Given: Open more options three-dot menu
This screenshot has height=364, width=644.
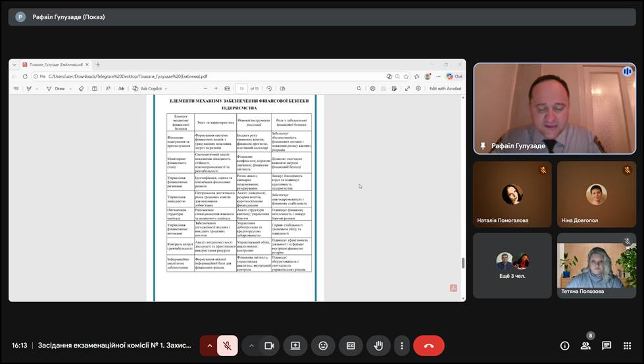Looking at the screenshot, I should pyautogui.click(x=401, y=346).
